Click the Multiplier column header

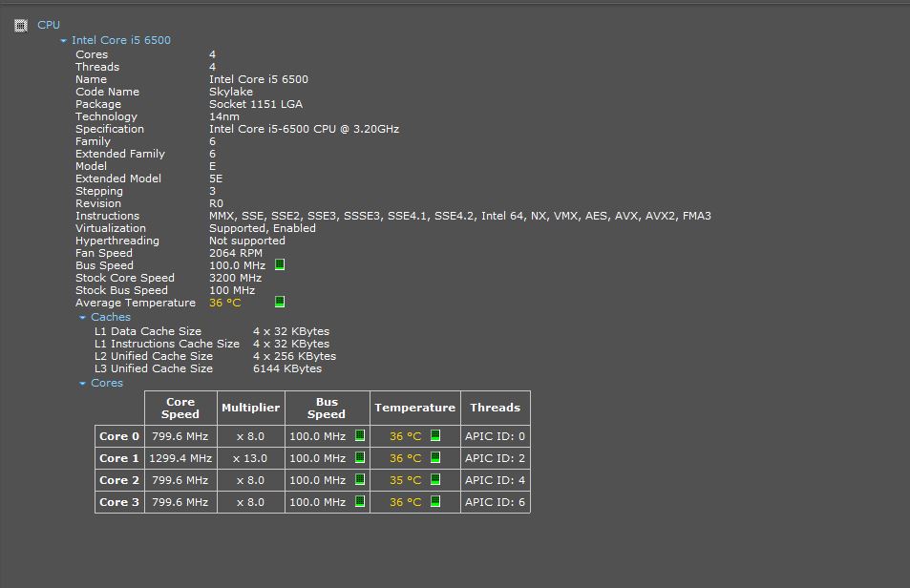(x=250, y=408)
